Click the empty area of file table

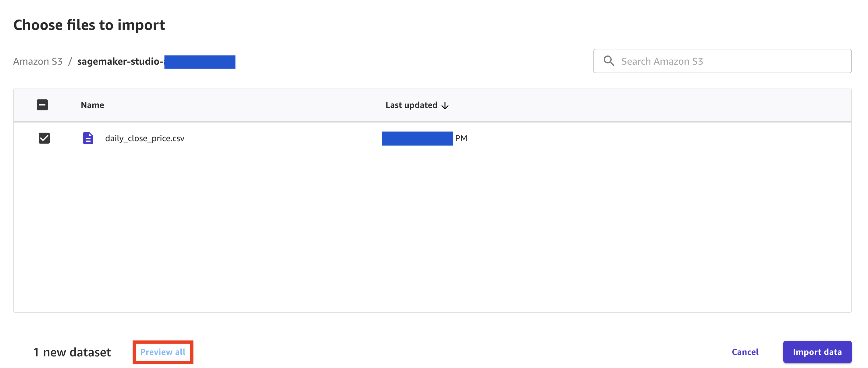432,233
